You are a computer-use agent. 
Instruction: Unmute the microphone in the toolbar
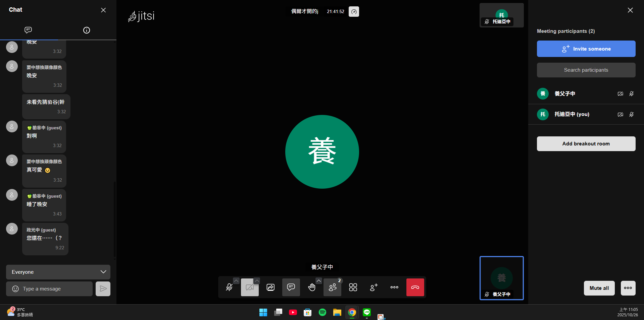pyautogui.click(x=229, y=287)
